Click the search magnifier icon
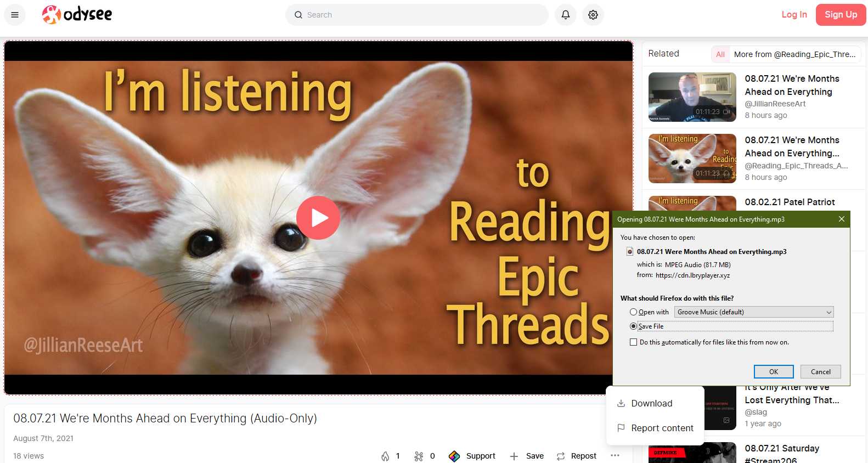This screenshot has height=463, width=868. point(298,15)
